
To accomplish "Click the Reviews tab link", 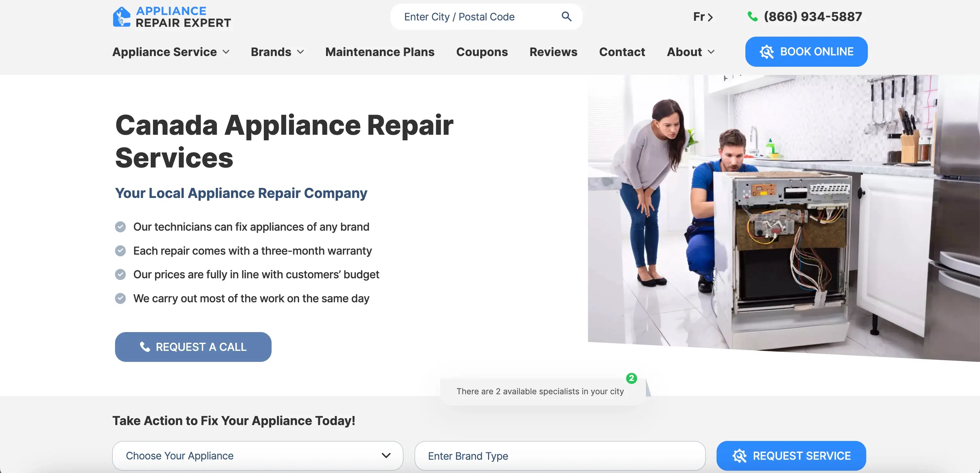I will click(x=553, y=52).
